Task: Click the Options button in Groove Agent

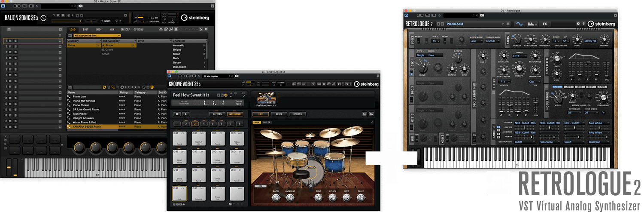Action: coord(298,114)
